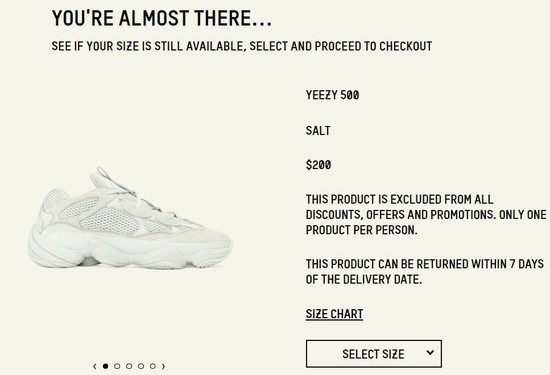The width and height of the screenshot is (550, 375).
Task: Open the SIZE CHART link
Action: click(x=334, y=314)
